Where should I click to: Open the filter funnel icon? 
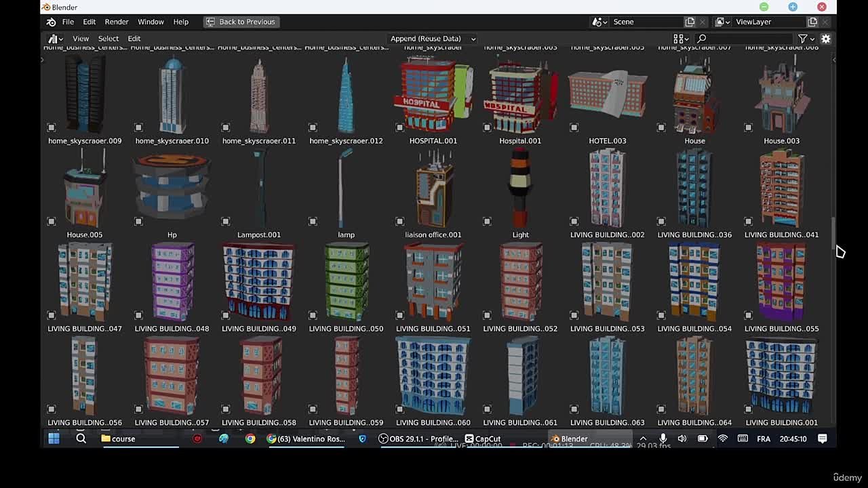(x=802, y=39)
